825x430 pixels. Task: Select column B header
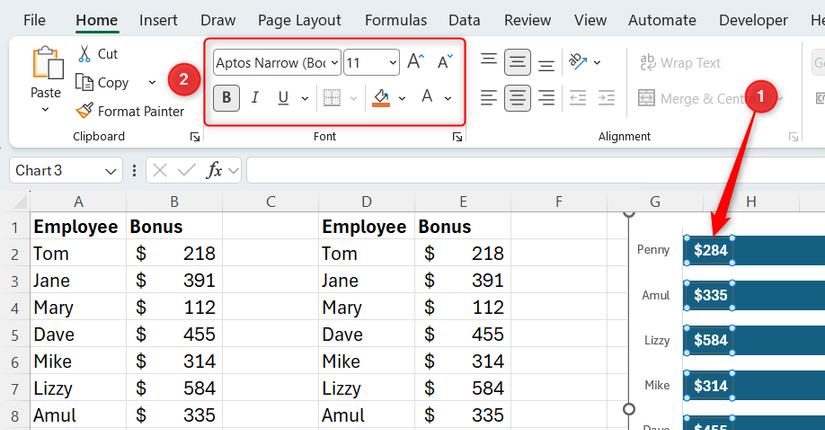click(x=174, y=202)
